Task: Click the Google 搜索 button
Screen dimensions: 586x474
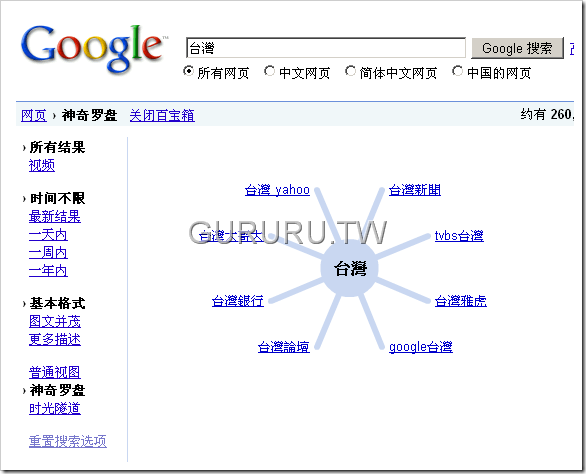Action: click(x=517, y=48)
